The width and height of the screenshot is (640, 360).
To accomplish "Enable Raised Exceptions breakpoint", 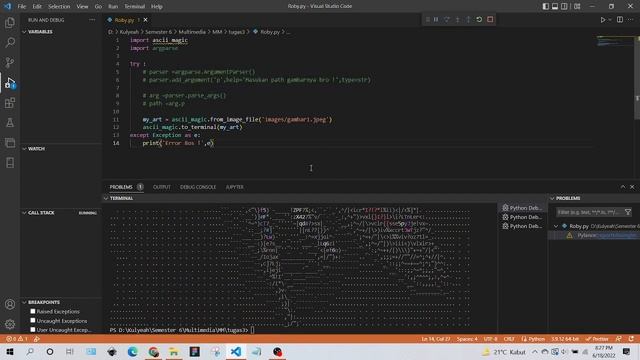I will coord(33,311).
